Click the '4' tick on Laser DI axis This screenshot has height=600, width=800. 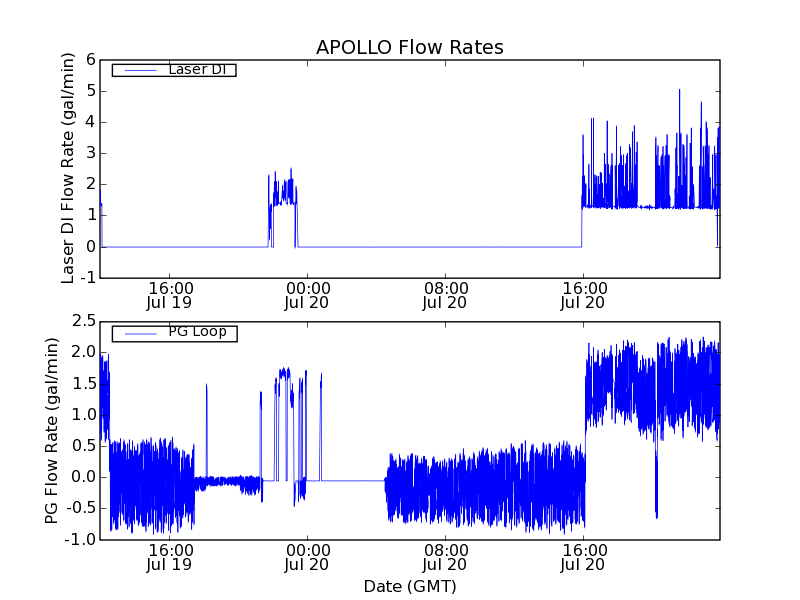point(91,122)
